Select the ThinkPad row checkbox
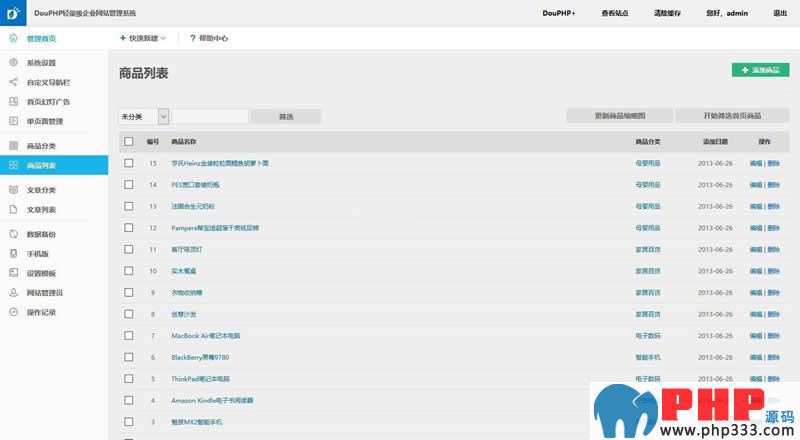The width and height of the screenshot is (800, 440). [x=129, y=379]
